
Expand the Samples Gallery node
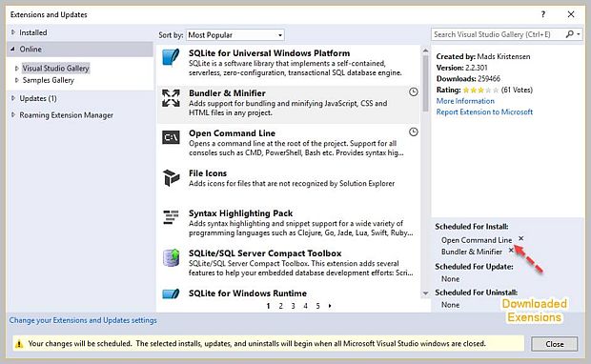pos(16,80)
